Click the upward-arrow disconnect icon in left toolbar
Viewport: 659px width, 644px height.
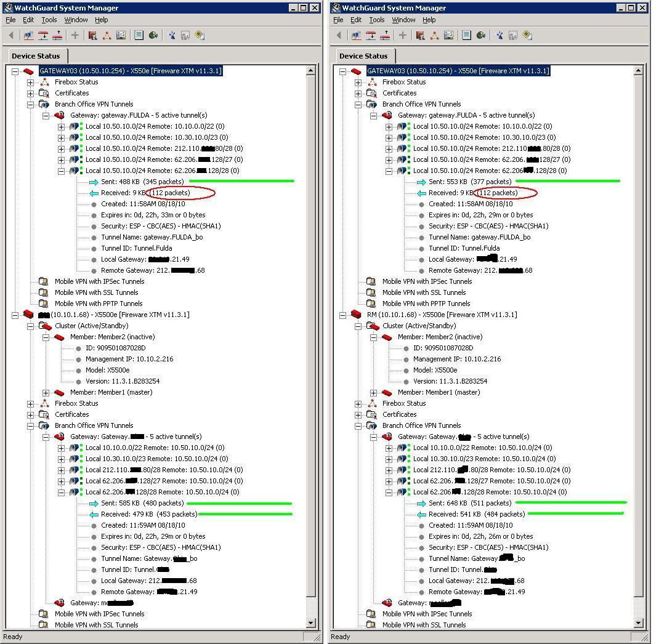[x=57, y=35]
